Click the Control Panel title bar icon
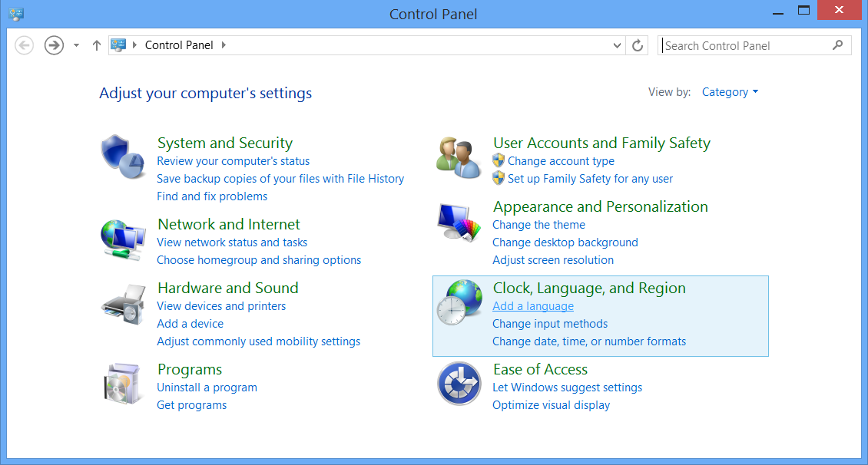This screenshot has height=465, width=868. click(x=16, y=14)
